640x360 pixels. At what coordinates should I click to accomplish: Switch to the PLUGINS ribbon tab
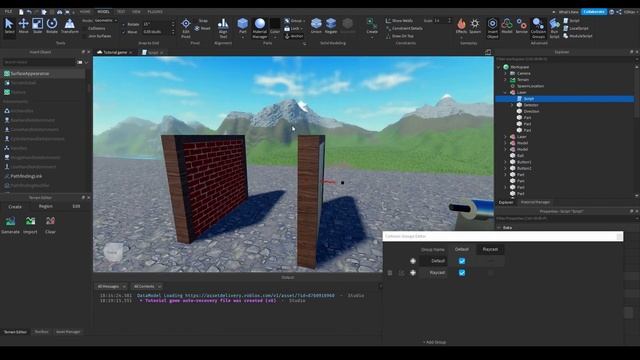pos(155,12)
